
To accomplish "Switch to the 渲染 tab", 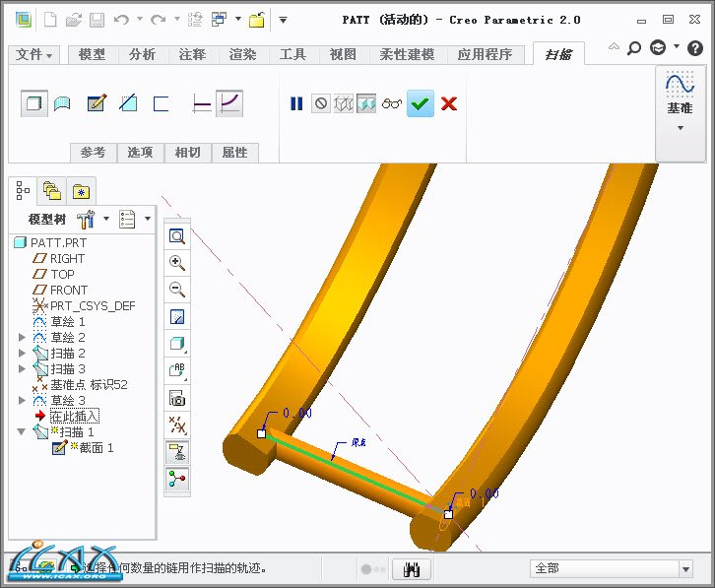I will pyautogui.click(x=242, y=55).
